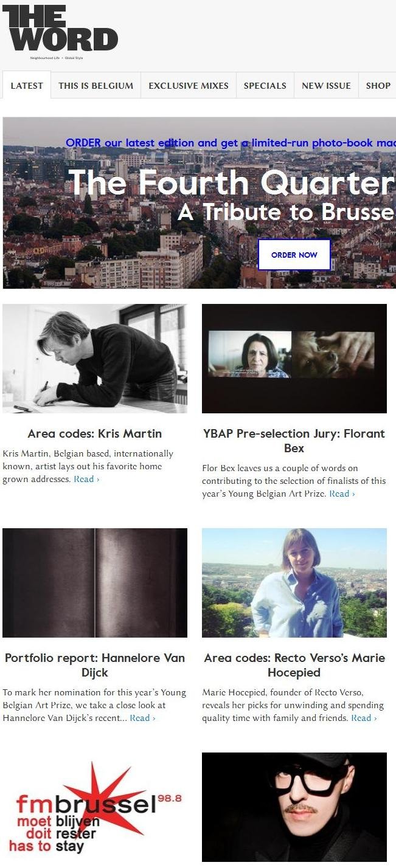Select the Specials tab
The image size is (396, 868).
pos(265,86)
